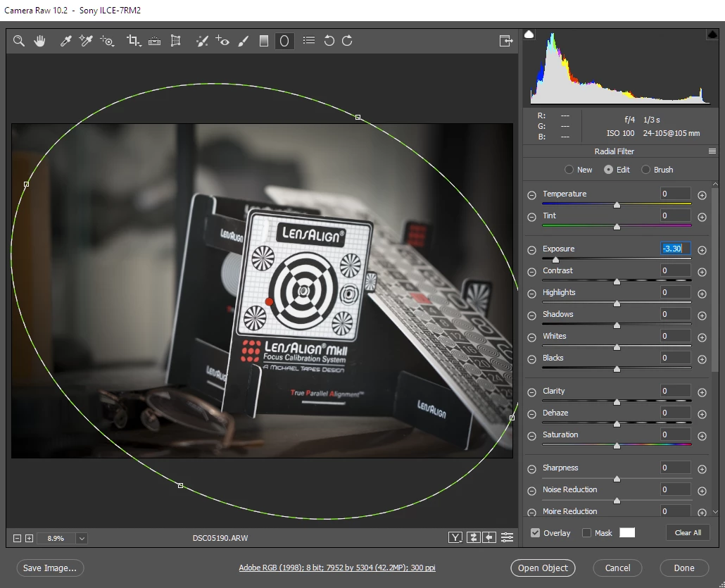Viewport: 725px width, 588px height.
Task: Select the Straighten tool
Action: click(154, 41)
